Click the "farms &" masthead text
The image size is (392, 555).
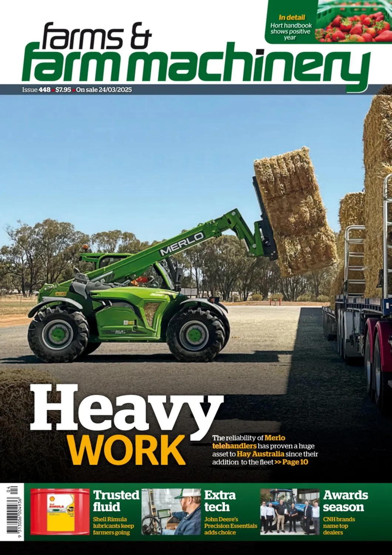pos(96,36)
